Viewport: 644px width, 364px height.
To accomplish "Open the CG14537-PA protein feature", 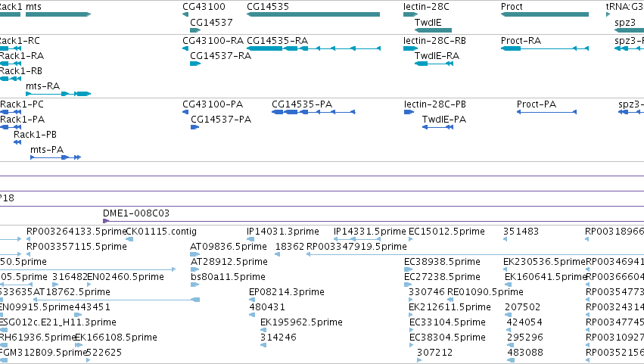I will [x=194, y=127].
